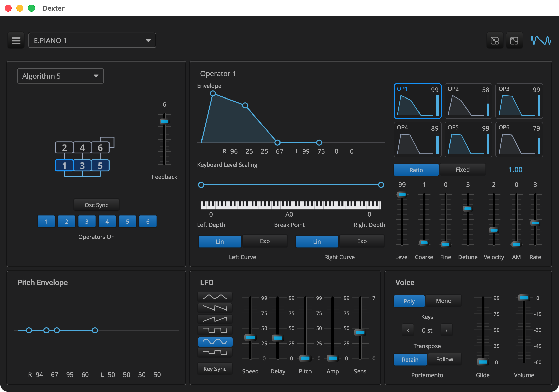Select the OP6 envelope thumbnail
This screenshot has width=559, height=392.
(519, 139)
